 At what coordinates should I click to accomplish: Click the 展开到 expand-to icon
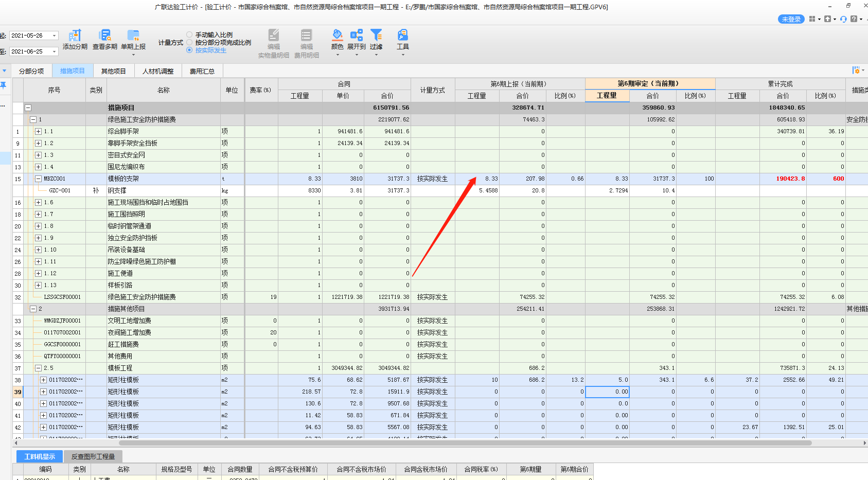357,35
